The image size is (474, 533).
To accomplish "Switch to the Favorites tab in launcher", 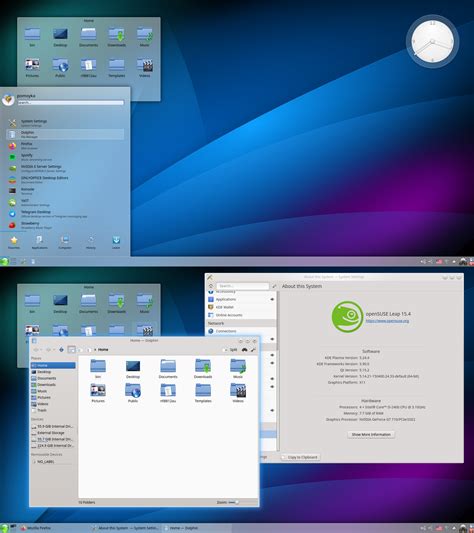I will pyautogui.click(x=14, y=242).
